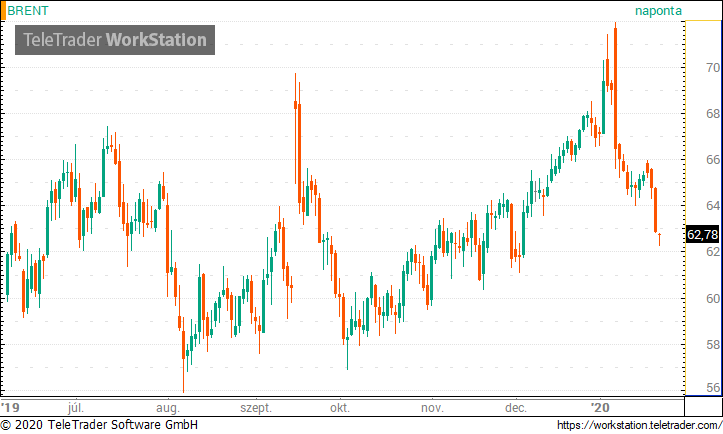The width and height of the screenshot is (723, 434).
Task: Click the 56 price axis label
Action: tap(712, 388)
